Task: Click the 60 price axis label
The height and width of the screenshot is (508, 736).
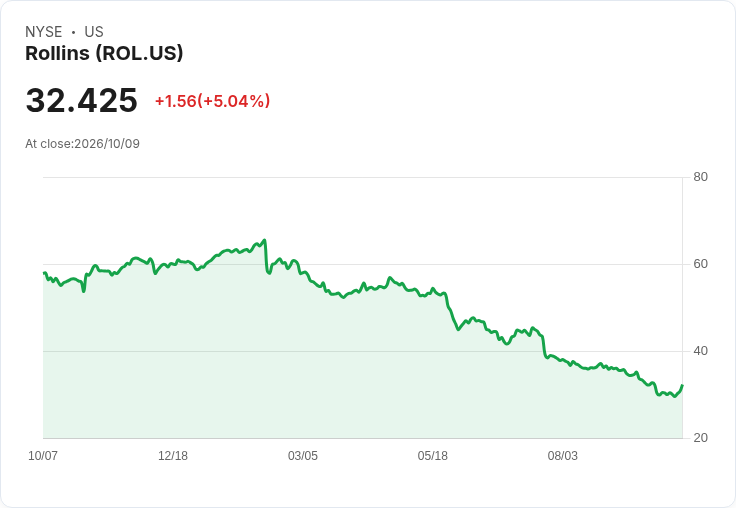Action: [700, 264]
